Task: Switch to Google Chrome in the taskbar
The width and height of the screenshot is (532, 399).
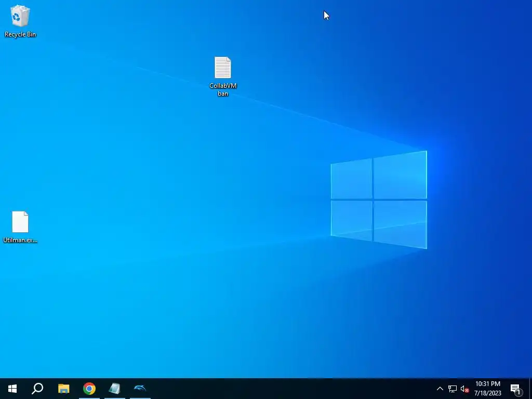Action: pyautogui.click(x=89, y=389)
